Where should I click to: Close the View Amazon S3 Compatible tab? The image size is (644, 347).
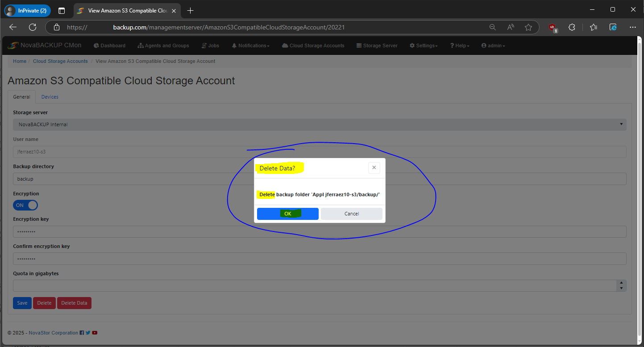click(x=174, y=11)
